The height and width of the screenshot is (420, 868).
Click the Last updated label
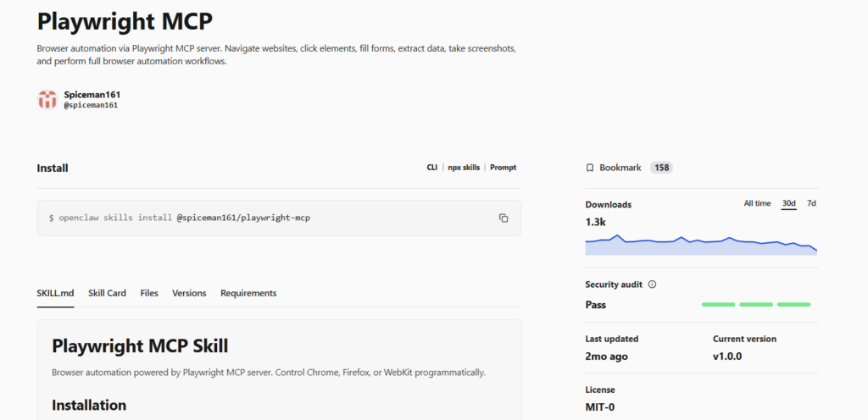[x=612, y=339]
